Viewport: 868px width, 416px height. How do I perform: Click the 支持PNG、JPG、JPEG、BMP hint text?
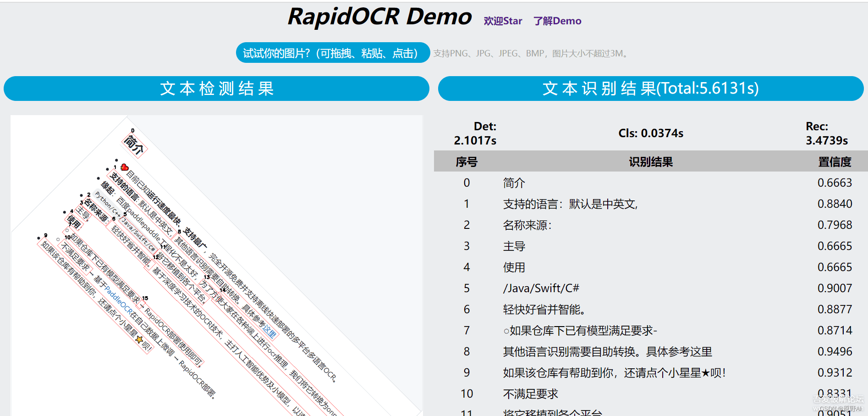pyautogui.click(x=532, y=53)
